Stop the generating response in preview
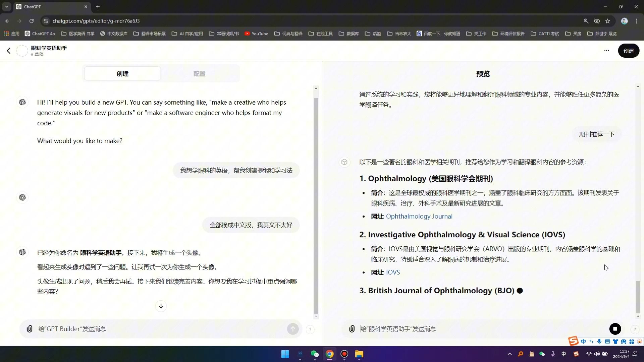Image resolution: width=644 pixels, height=362 pixels. point(615,329)
